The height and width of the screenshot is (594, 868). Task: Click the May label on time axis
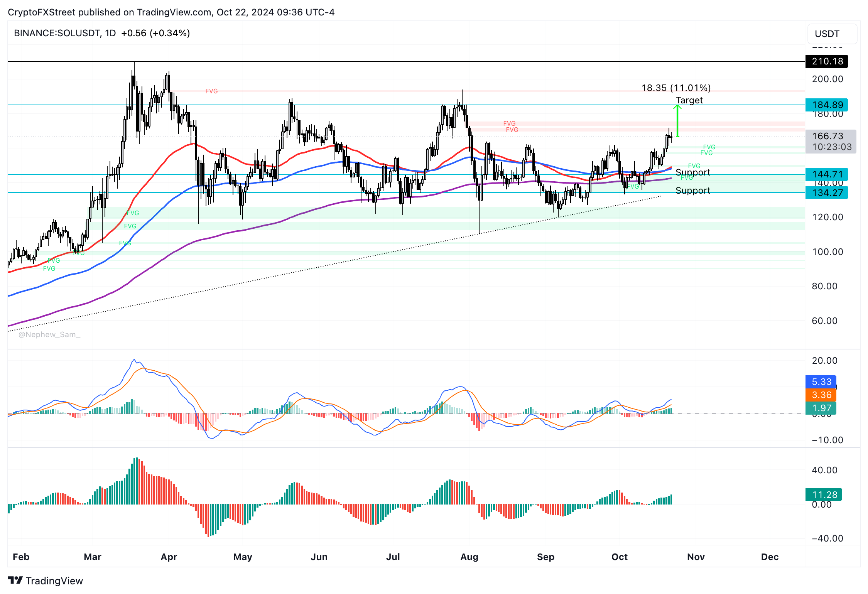pyautogui.click(x=243, y=557)
